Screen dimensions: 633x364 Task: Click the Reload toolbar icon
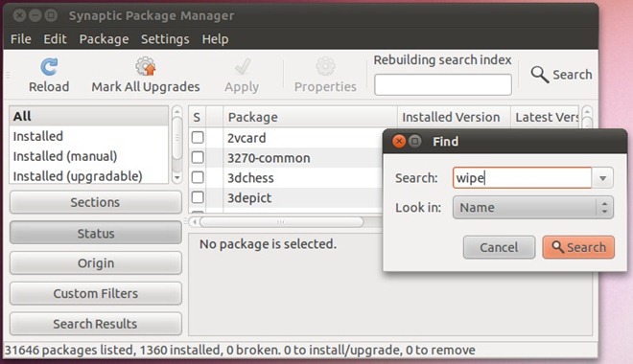pyautogui.click(x=49, y=67)
